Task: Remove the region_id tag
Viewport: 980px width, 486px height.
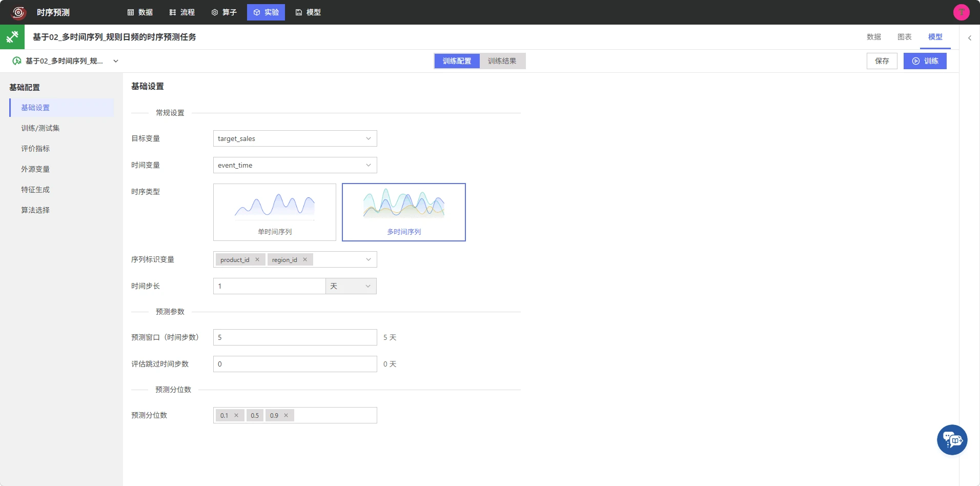Action: [305, 259]
